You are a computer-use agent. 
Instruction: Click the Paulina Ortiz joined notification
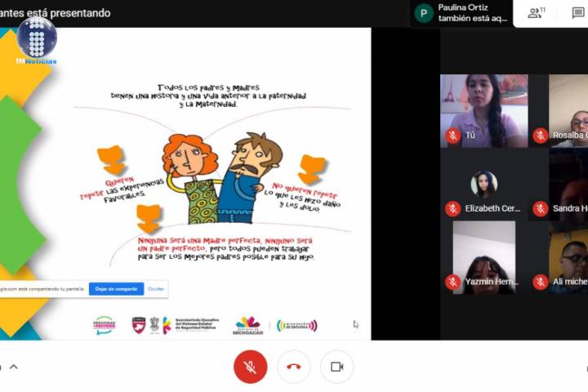click(x=472, y=13)
